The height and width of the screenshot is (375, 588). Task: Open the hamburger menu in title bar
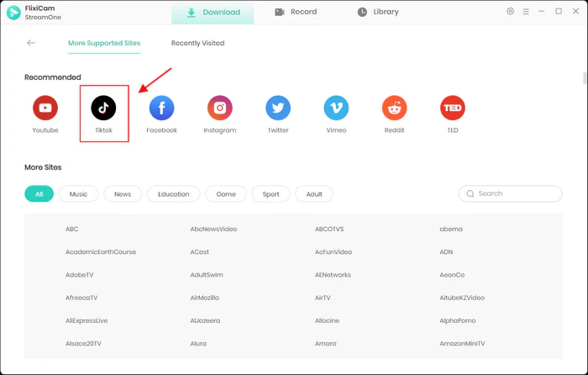pos(527,12)
